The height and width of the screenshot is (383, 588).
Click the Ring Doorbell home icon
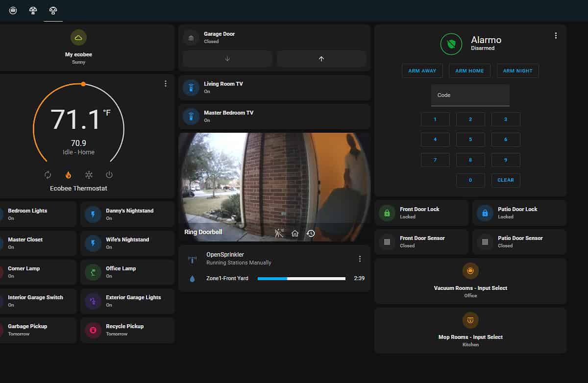tap(295, 233)
